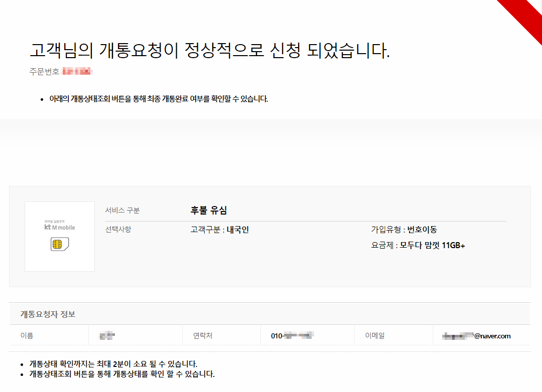This screenshot has width=542, height=392.
Task: Click the '개통요청자 정보' section header
Action: tap(48, 314)
